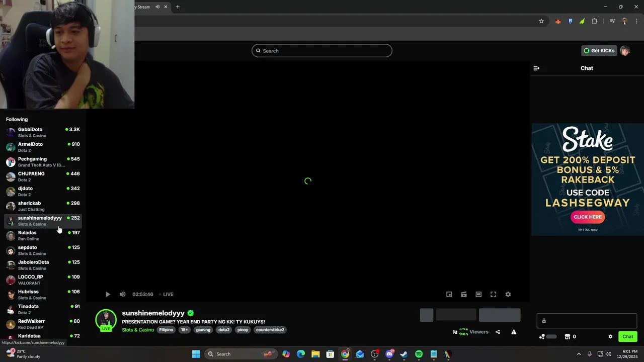The width and height of the screenshot is (644, 362).
Task: Open Chrome Extensions puzzle icon
Action: tap(595, 21)
